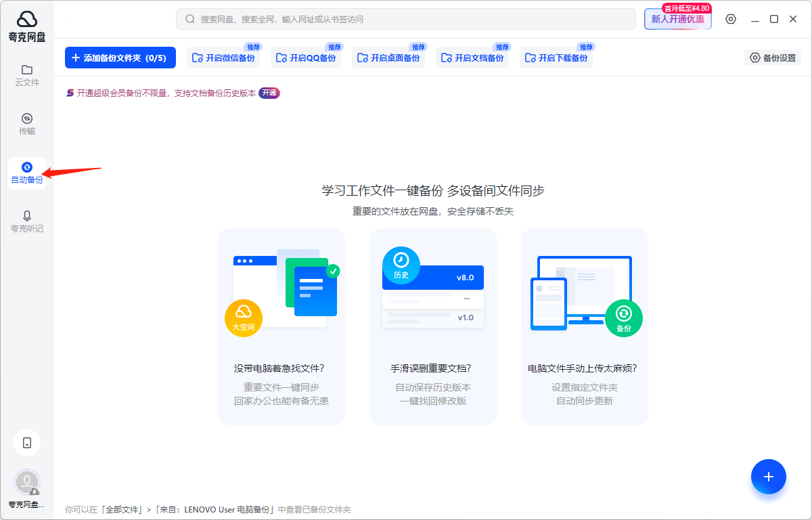The image size is (812, 520).
Task: Open 备份设置 backup settings
Action: (x=773, y=58)
